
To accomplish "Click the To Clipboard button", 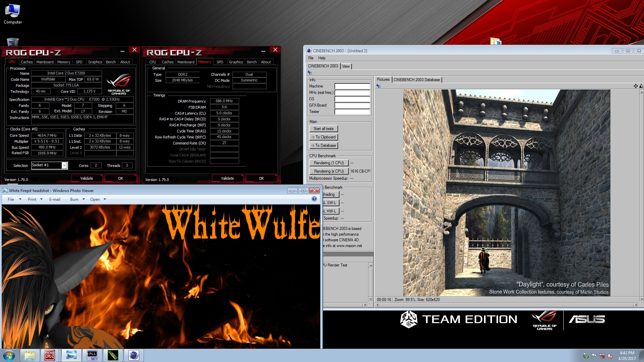I will point(323,137).
